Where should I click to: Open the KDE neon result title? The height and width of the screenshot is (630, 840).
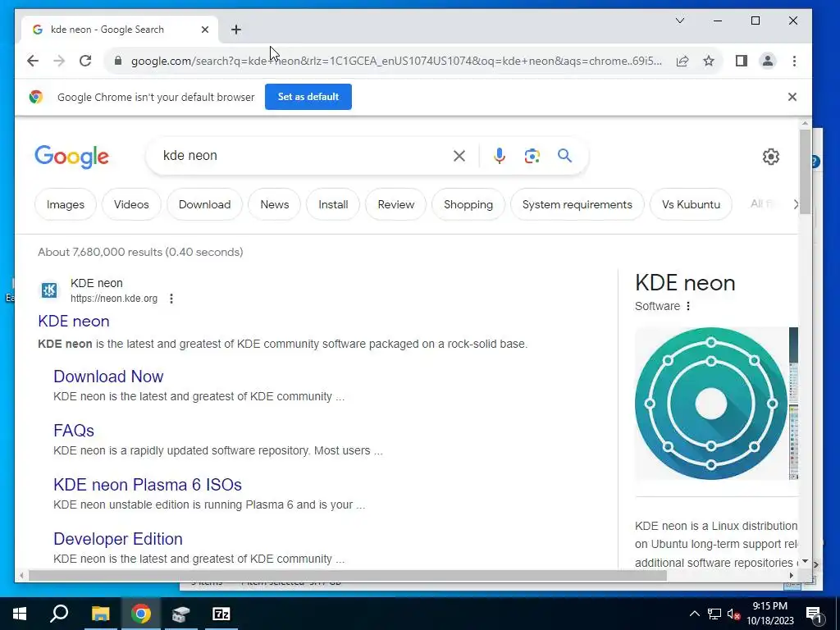tap(74, 321)
